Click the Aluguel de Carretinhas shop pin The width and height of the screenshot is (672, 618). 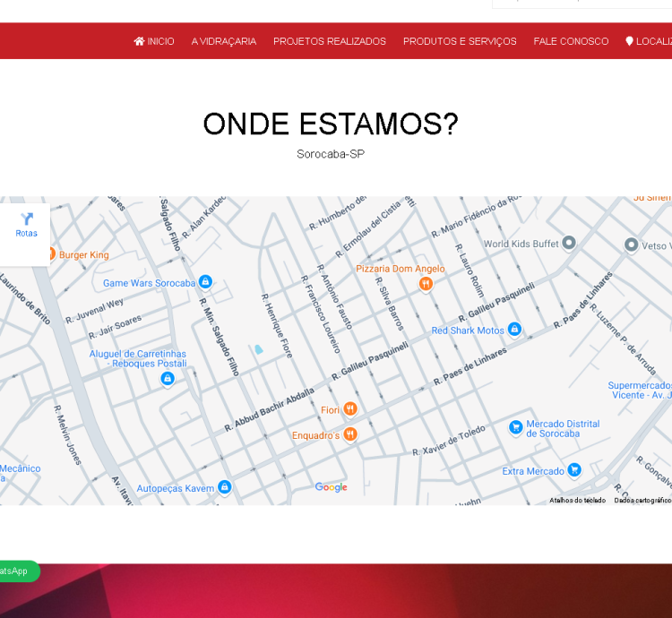[167, 379]
